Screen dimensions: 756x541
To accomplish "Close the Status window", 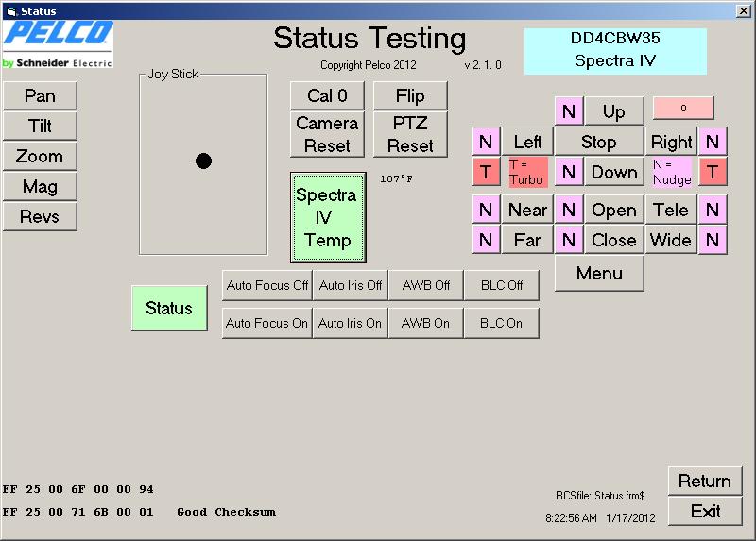I will (x=744, y=10).
